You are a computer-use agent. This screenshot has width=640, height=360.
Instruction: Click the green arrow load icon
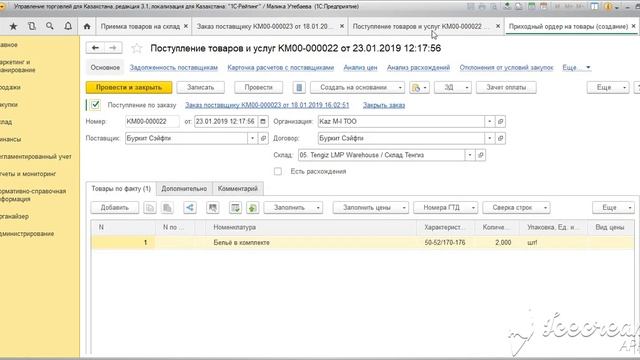[253, 208]
